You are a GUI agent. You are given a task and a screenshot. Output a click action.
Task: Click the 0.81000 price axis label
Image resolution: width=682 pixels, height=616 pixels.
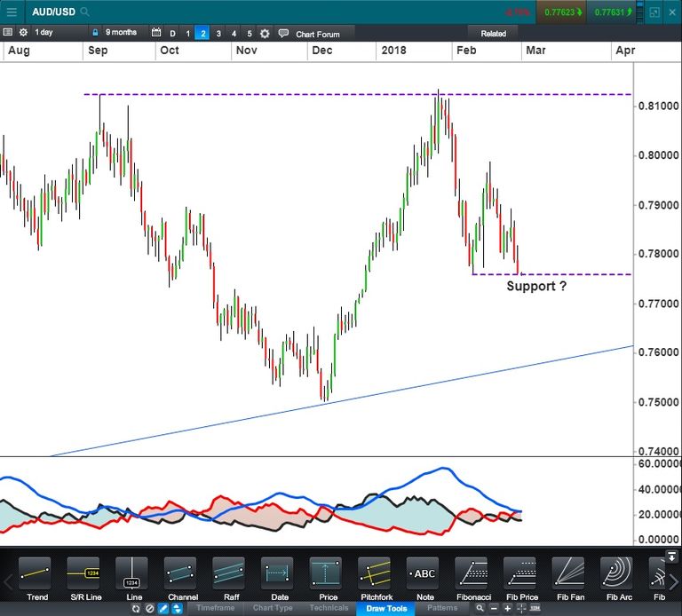pyautogui.click(x=659, y=106)
